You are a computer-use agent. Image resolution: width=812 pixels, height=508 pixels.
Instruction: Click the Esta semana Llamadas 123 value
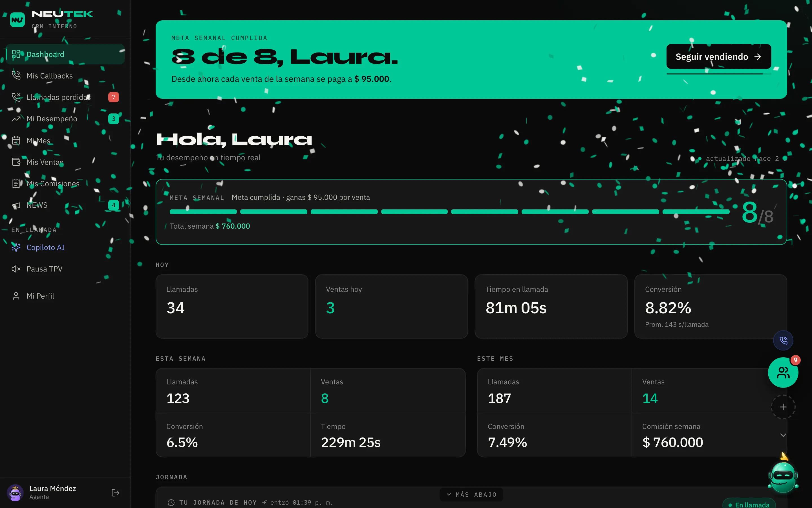[x=178, y=398]
